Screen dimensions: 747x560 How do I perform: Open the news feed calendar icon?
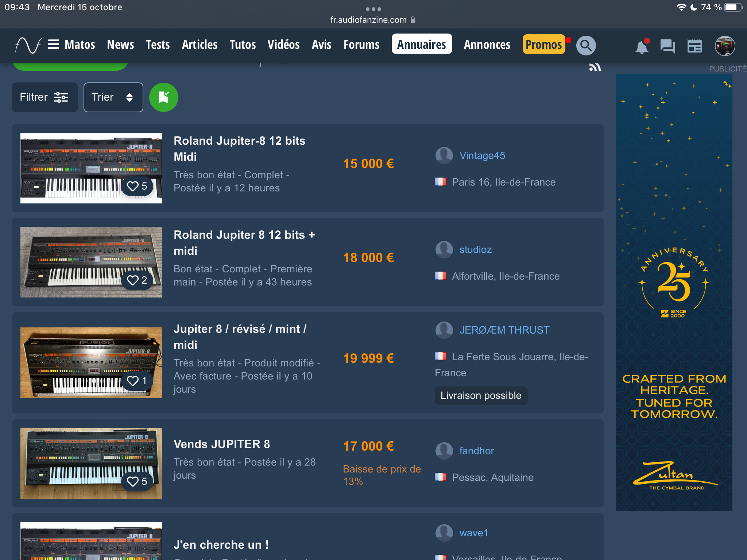[694, 46]
